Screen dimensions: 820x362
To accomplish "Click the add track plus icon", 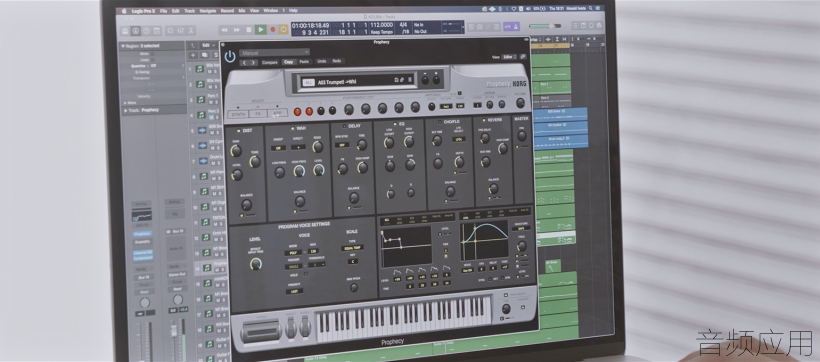I will (193, 55).
